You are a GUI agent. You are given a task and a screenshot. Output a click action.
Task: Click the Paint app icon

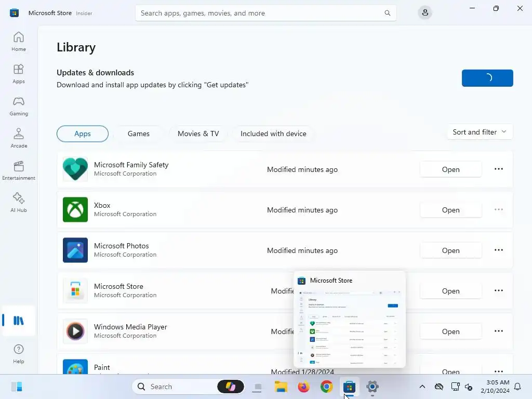tap(75, 367)
